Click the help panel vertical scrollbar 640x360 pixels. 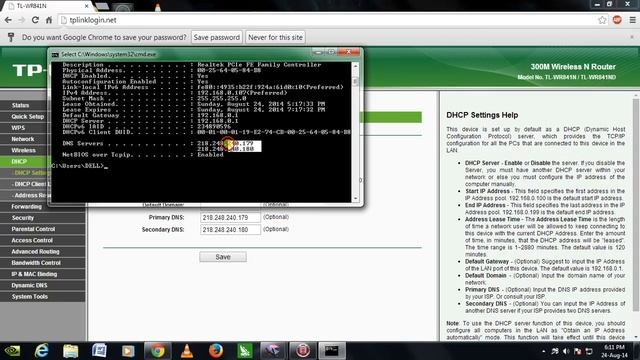click(x=636, y=204)
